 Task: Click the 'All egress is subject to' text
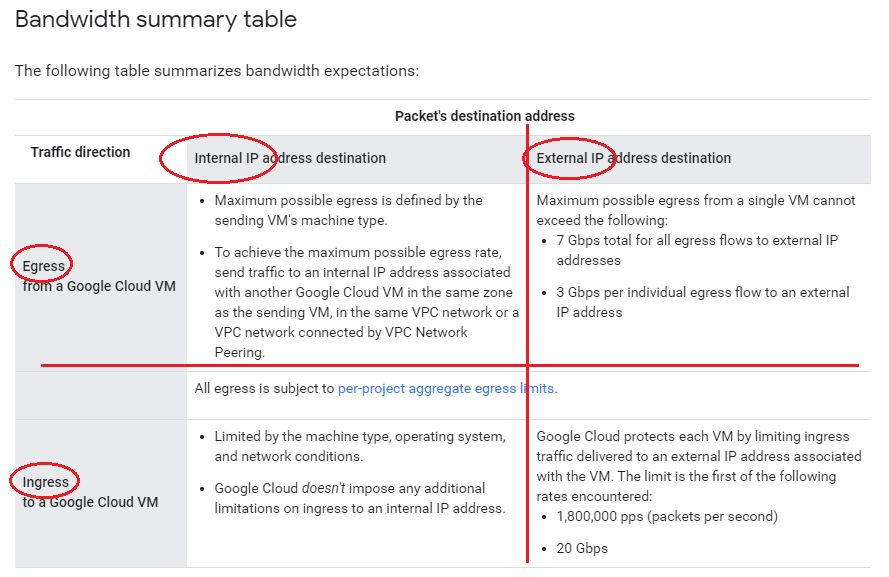coord(265,388)
